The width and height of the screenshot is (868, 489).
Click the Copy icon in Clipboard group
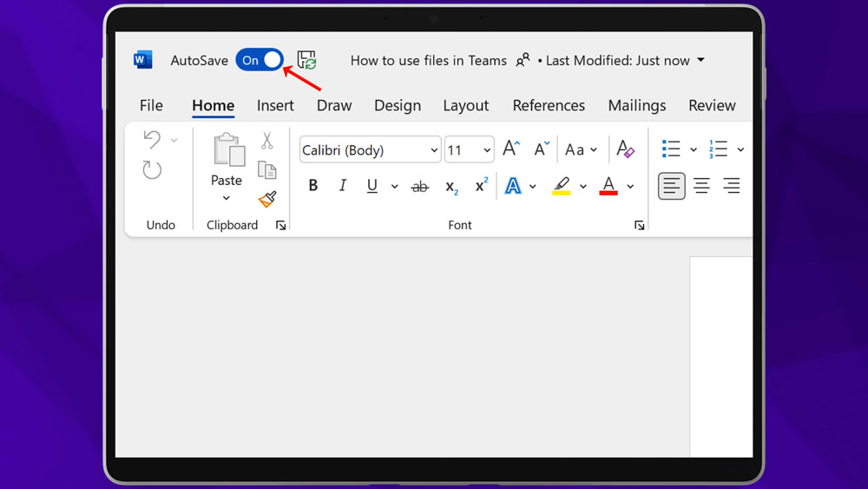click(x=267, y=170)
